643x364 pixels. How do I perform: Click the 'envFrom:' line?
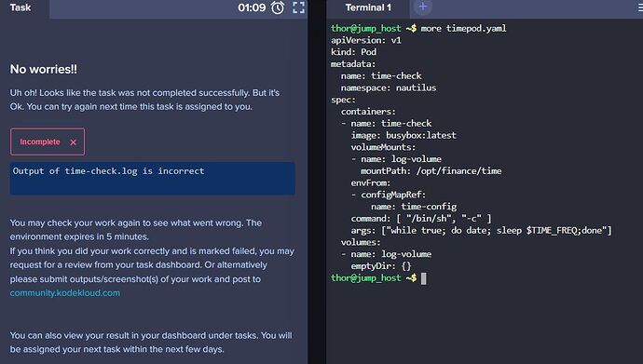(x=371, y=182)
